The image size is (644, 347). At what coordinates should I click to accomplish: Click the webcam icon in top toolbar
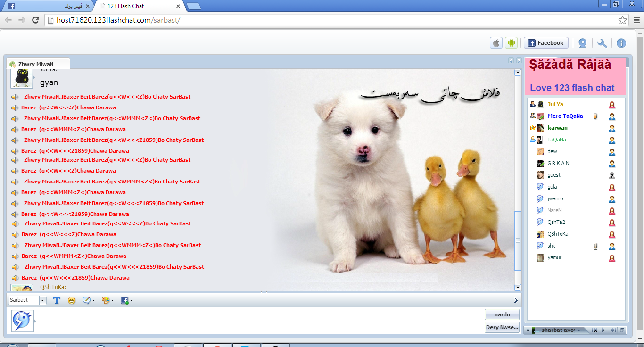click(583, 43)
